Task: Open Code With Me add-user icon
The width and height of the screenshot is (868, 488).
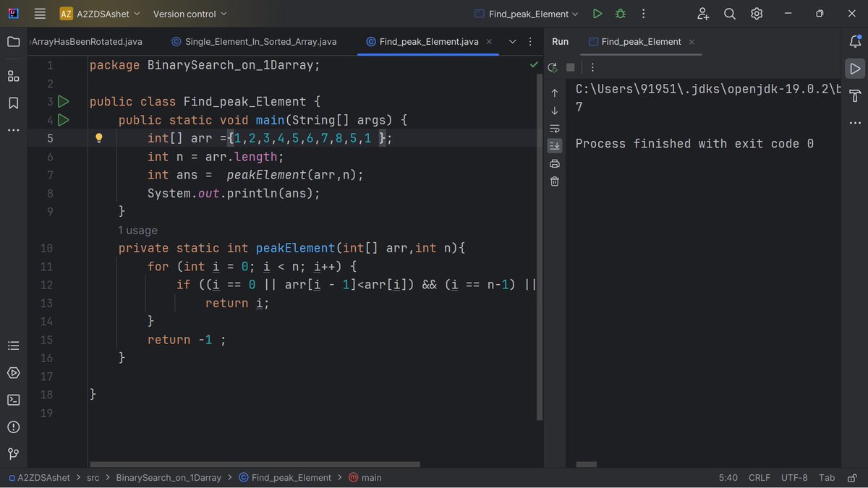Action: 703,14
